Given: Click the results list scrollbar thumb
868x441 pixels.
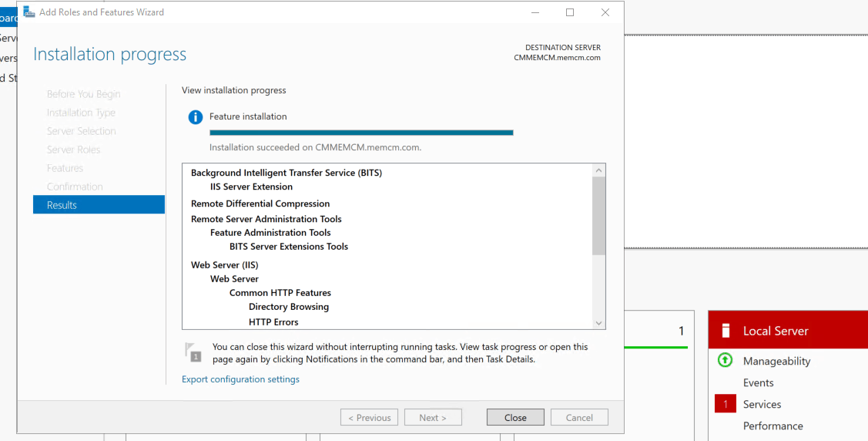Looking at the screenshot, I should tap(598, 216).
